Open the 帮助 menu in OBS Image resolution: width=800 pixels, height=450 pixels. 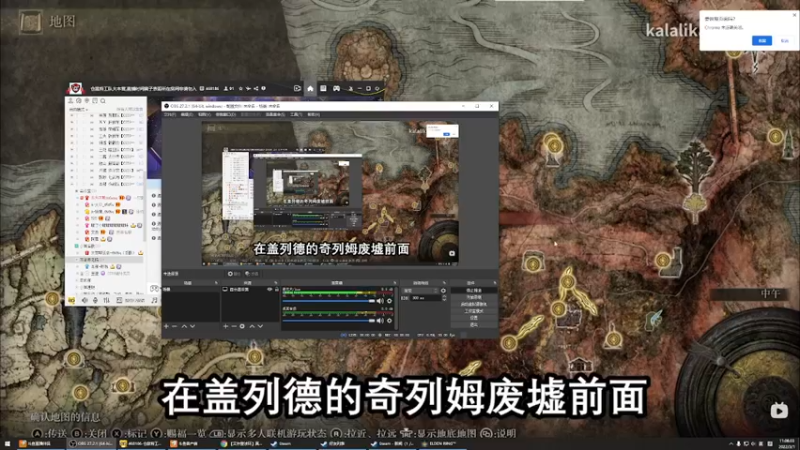tap(313, 115)
